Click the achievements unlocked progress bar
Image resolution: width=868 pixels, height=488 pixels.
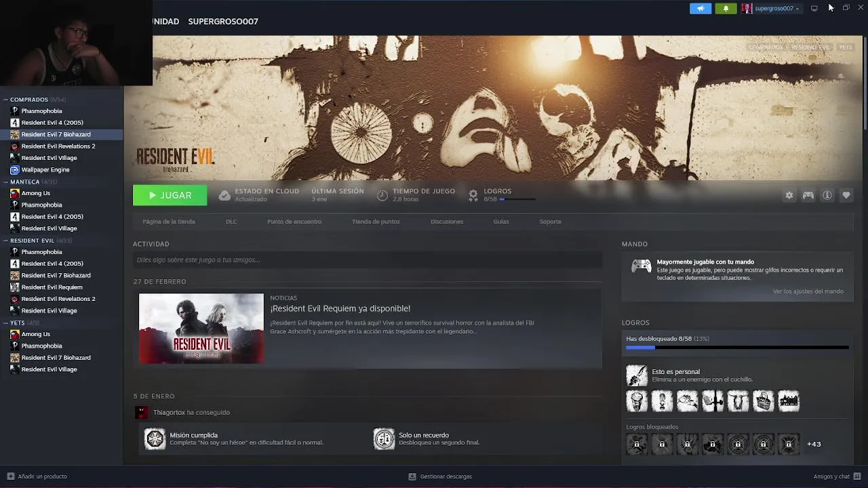737,348
